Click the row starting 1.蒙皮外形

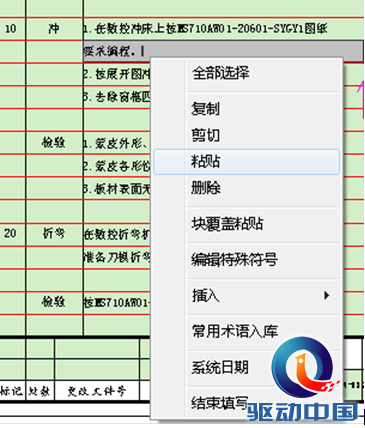click(117, 143)
